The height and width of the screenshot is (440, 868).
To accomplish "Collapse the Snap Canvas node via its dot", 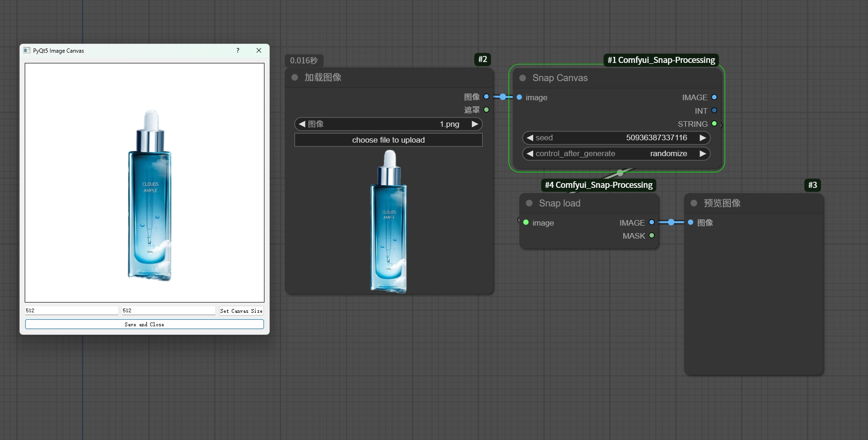I will [x=523, y=78].
